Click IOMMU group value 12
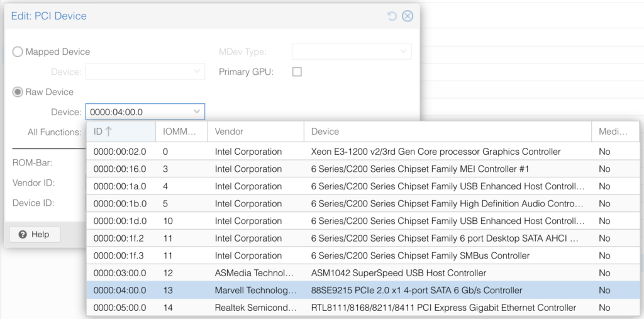This screenshot has width=644, height=319. click(x=167, y=273)
